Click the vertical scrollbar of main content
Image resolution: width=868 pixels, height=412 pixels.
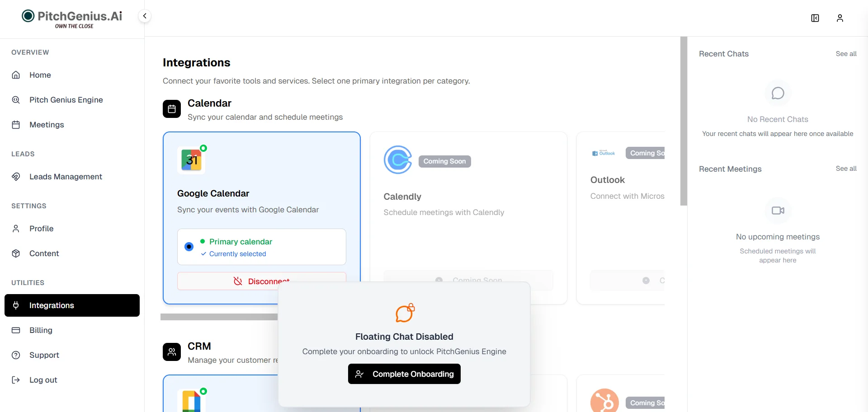[684, 121]
